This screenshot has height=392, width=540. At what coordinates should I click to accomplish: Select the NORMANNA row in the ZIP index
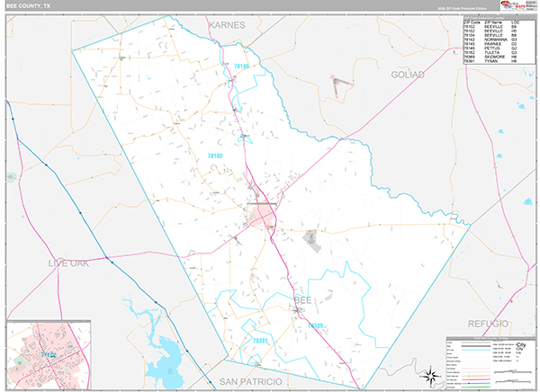(x=490, y=40)
